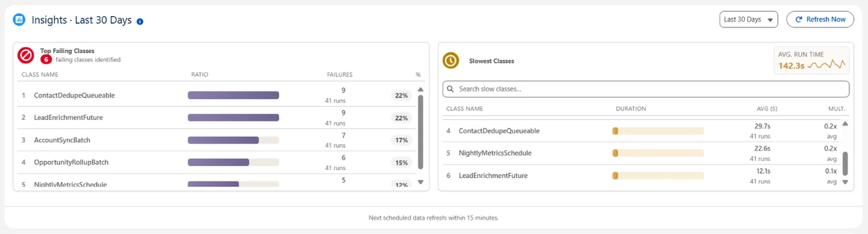868x234 pixels.
Task: Click the next scheduled data refresh notice
Action: tap(433, 218)
